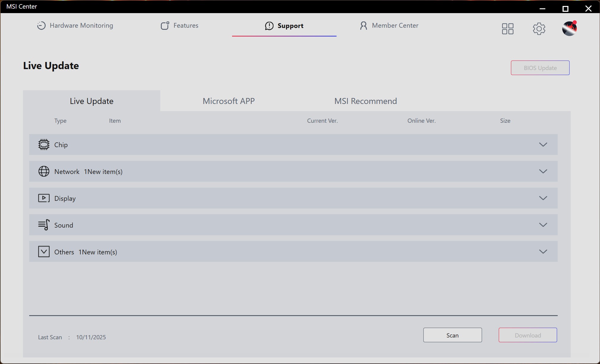Switch to the Microsoft APP tab
Image resolution: width=600 pixels, height=364 pixels.
coord(229,101)
